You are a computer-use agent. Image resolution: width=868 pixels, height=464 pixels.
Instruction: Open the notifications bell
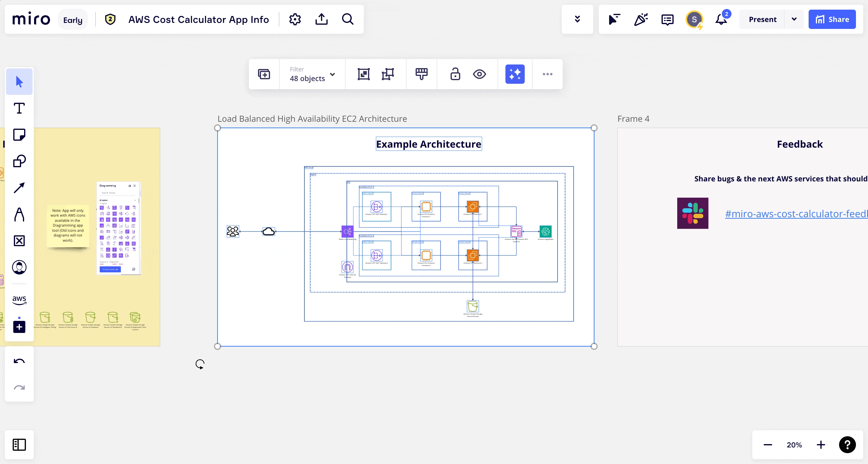click(721, 19)
